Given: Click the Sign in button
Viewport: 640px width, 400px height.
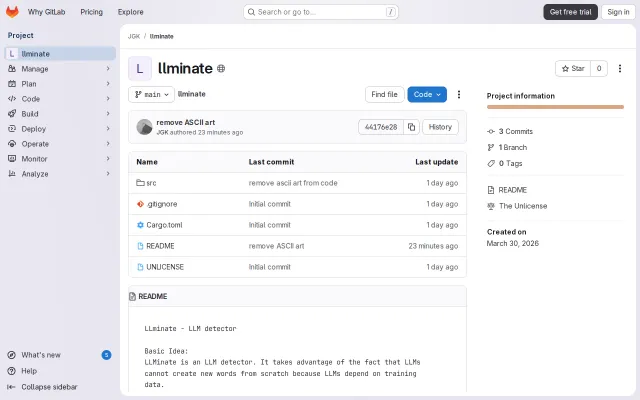Looking at the screenshot, I should pyautogui.click(x=618, y=12).
